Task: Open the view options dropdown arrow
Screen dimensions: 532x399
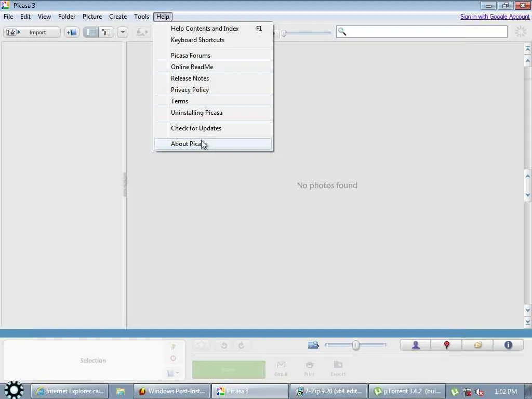Action: click(123, 32)
